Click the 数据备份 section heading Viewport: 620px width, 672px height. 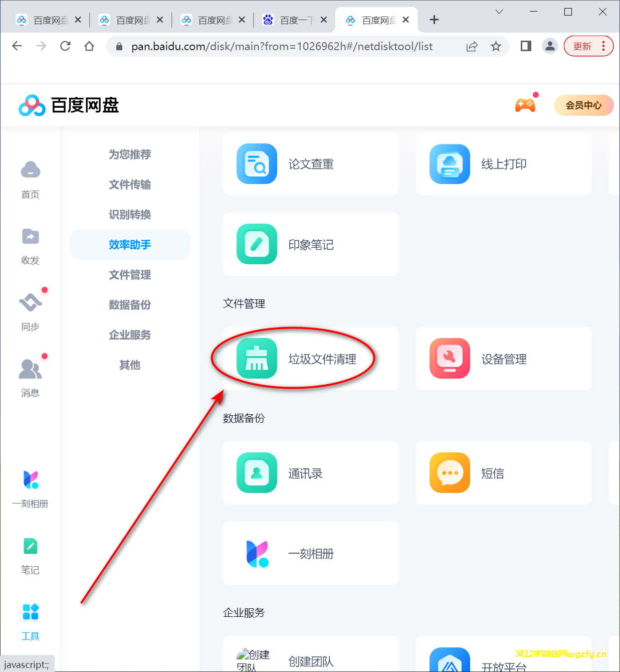[244, 418]
